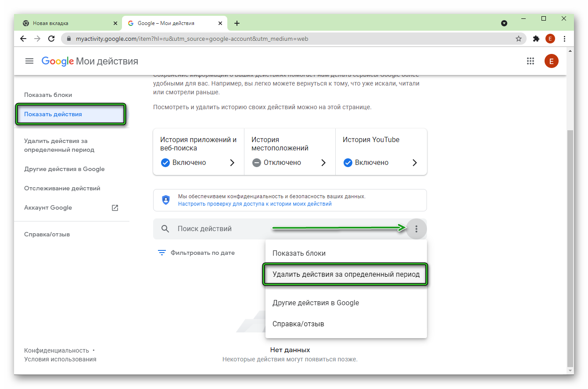Viewport: 588px width, 389px height.
Task: Open Настроить проверку для доступа link
Action: coord(255,204)
